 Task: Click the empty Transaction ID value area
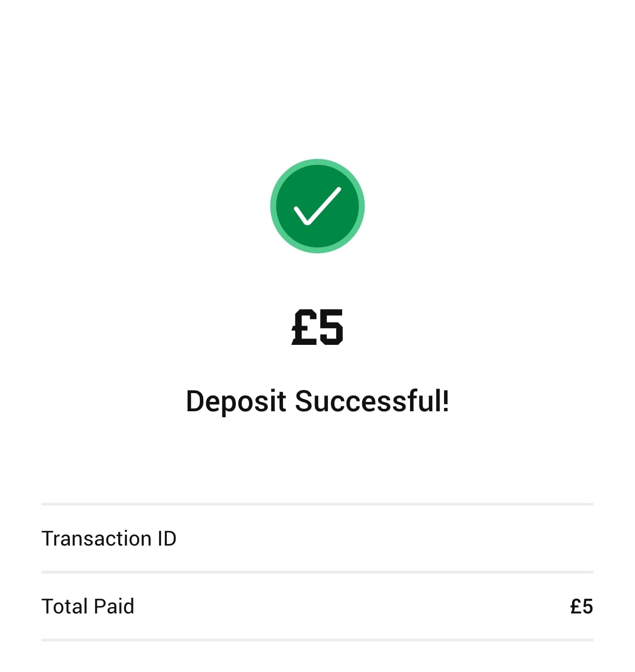pos(541,538)
